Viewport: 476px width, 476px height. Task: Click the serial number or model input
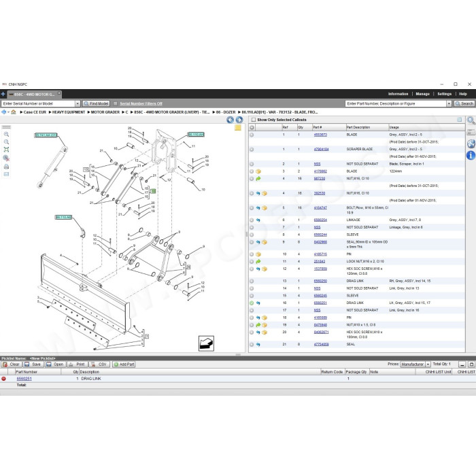click(x=38, y=103)
